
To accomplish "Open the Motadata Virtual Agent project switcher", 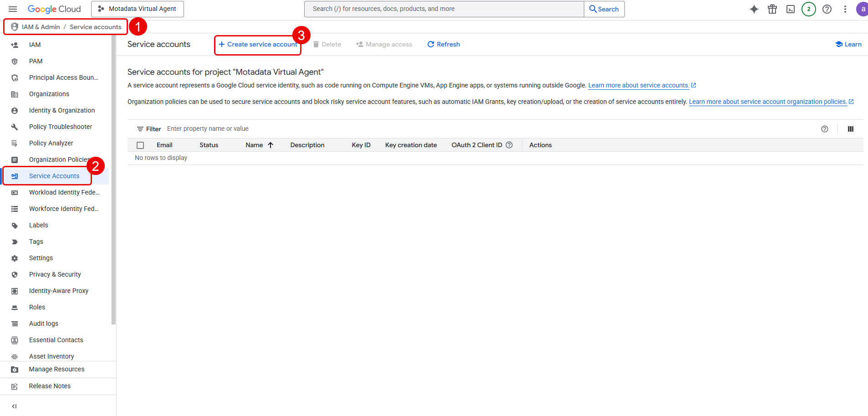I will (x=137, y=9).
